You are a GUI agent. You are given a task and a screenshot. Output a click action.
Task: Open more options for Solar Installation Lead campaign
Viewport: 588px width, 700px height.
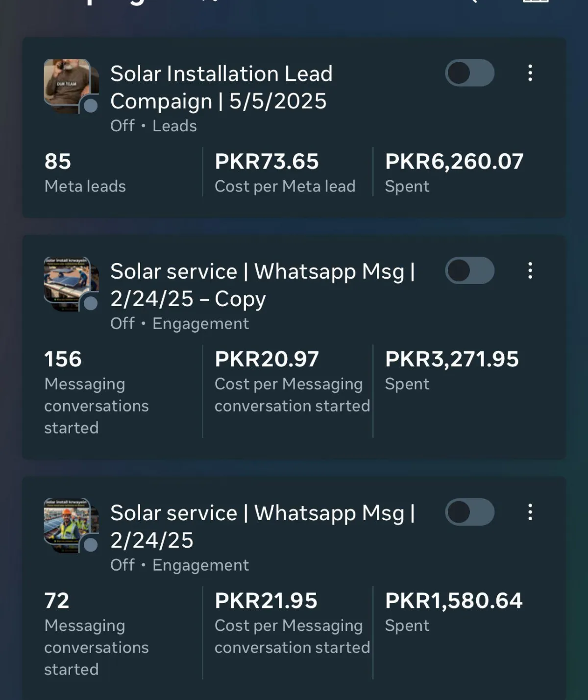[530, 73]
